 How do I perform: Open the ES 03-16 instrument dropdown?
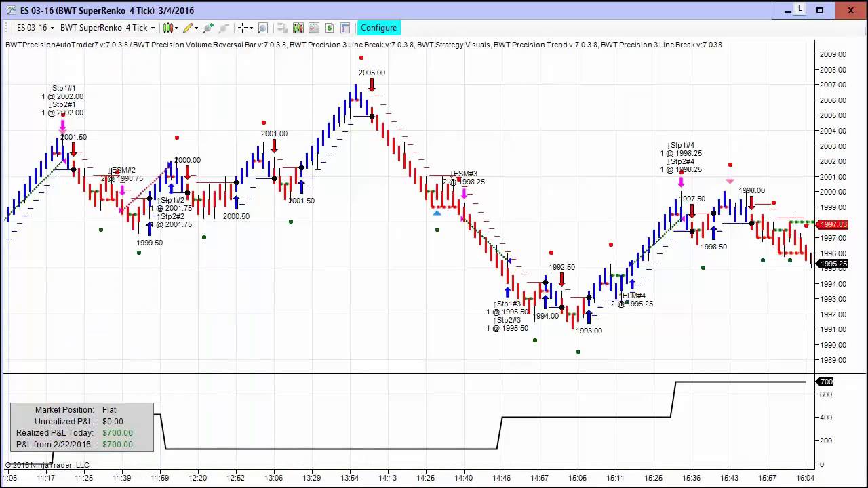tap(35, 28)
